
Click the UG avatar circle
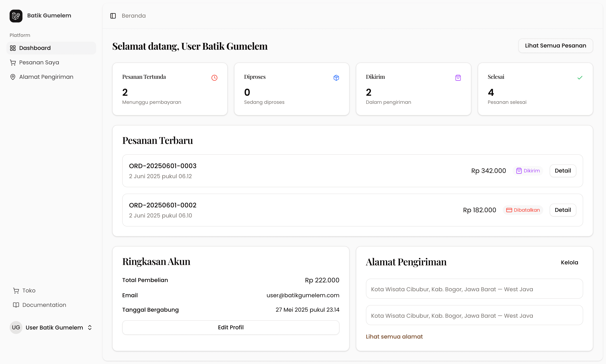tap(16, 328)
